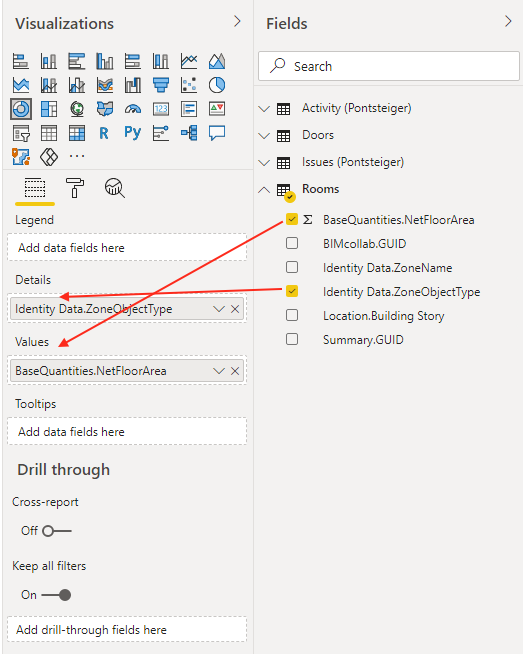Turn off the Keep all filters slider
Viewport: 523px width, 654px height.
[57, 595]
